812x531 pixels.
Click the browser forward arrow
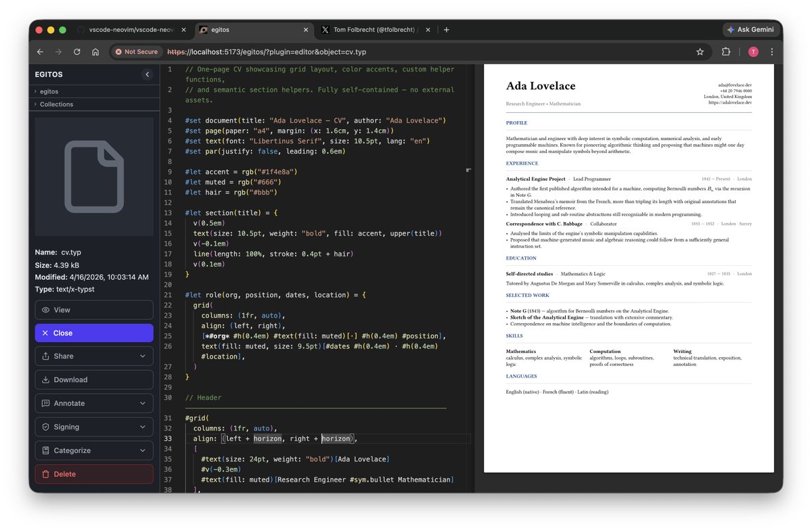click(58, 51)
